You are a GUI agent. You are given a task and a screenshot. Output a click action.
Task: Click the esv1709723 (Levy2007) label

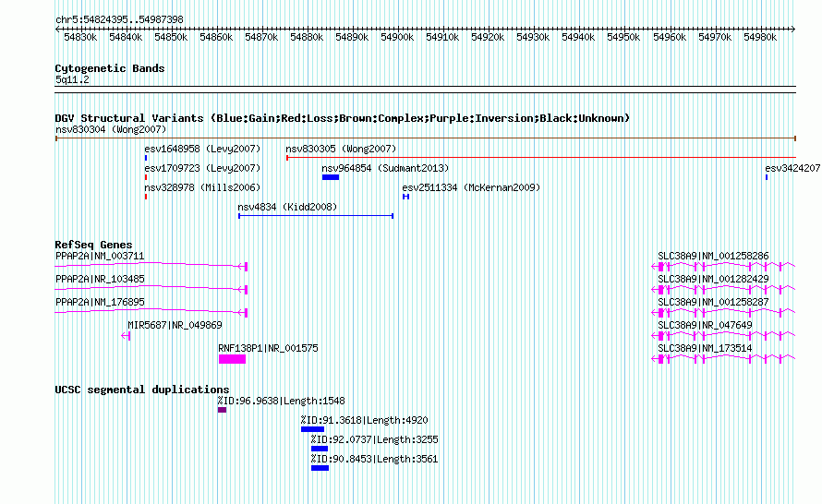pyautogui.click(x=202, y=168)
